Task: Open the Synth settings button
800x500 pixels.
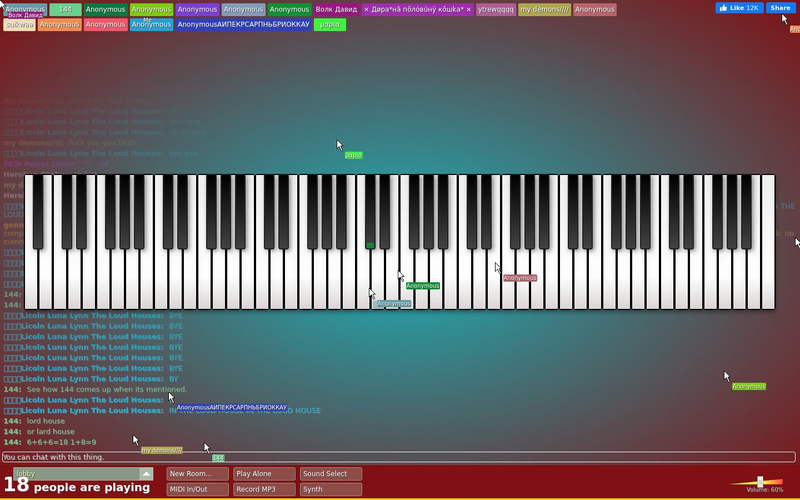Action: point(331,489)
